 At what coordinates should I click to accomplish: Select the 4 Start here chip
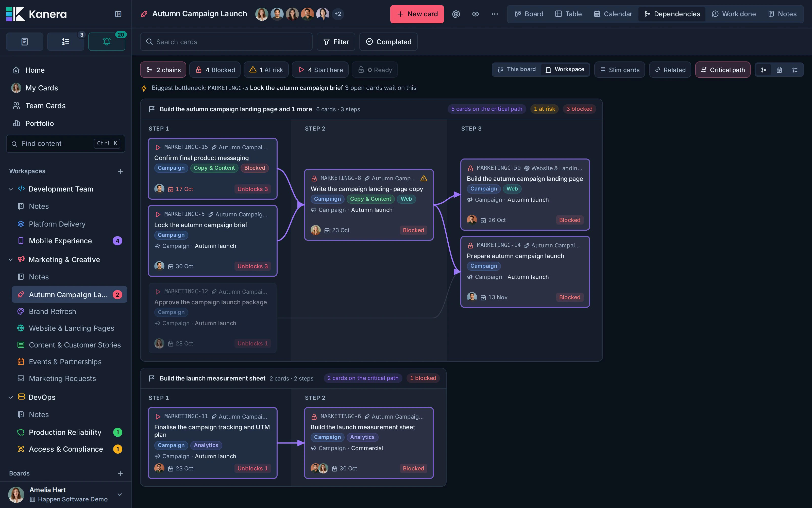(x=320, y=70)
